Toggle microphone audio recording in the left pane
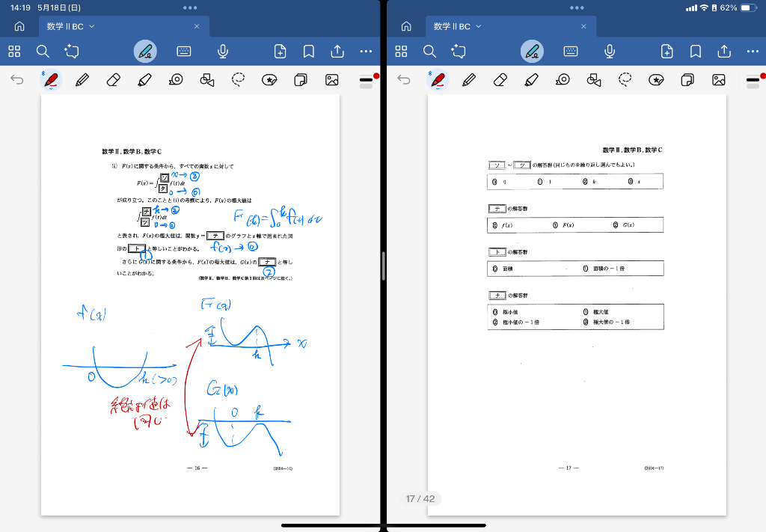This screenshot has height=532, width=766. coord(223,52)
